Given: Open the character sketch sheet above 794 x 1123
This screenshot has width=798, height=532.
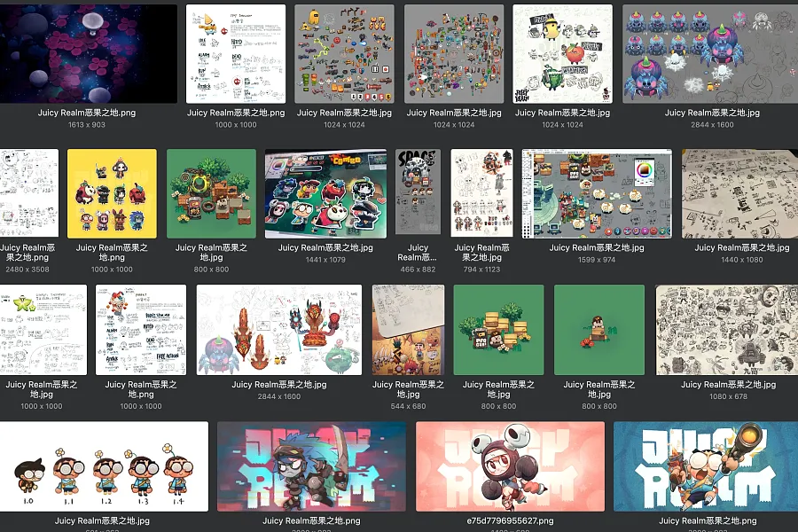Looking at the screenshot, I should tap(481, 193).
